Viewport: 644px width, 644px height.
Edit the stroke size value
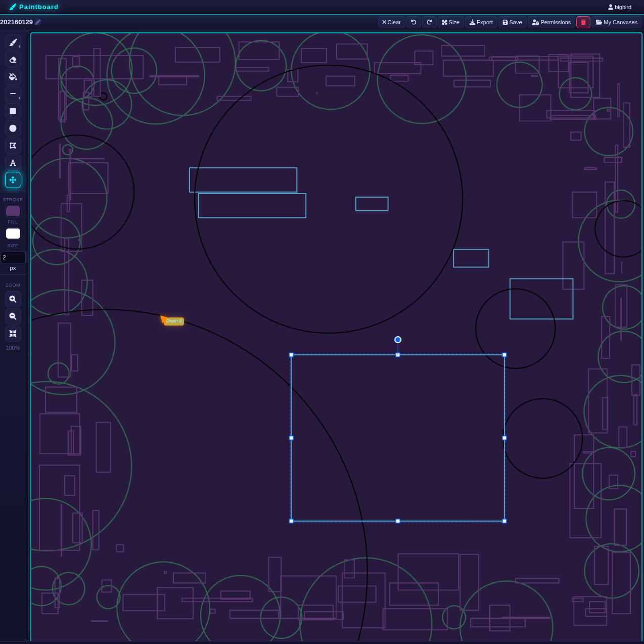[13, 258]
